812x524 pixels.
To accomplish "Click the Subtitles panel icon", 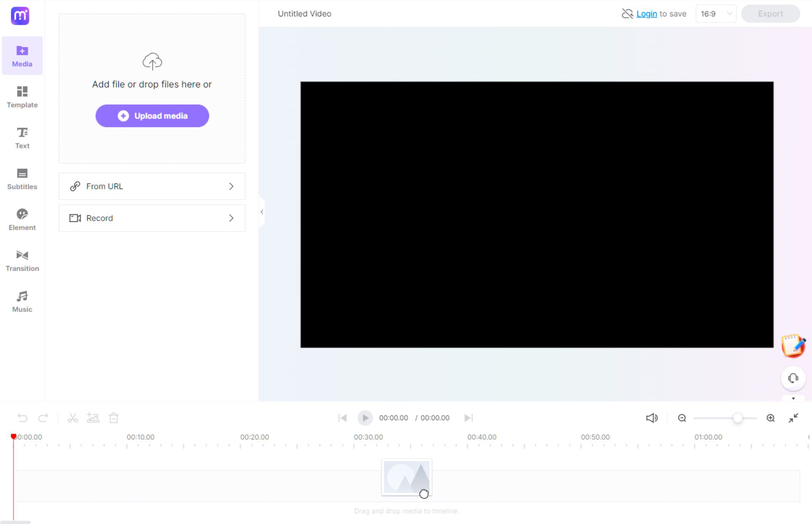I will (22, 179).
